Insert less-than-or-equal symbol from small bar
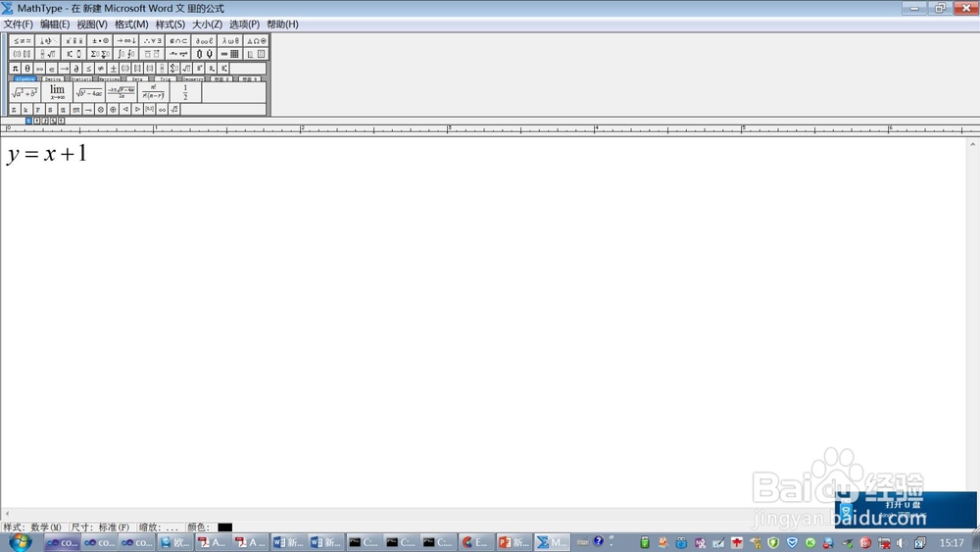 point(88,68)
